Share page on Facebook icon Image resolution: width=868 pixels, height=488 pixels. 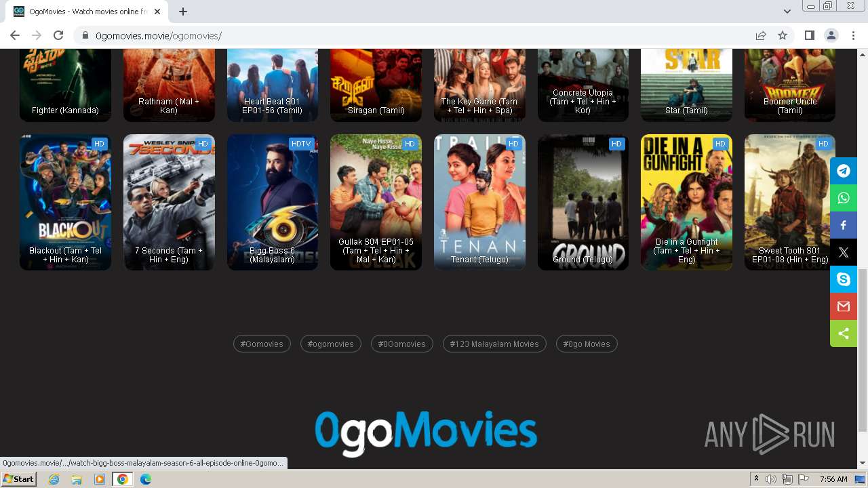[x=844, y=225]
